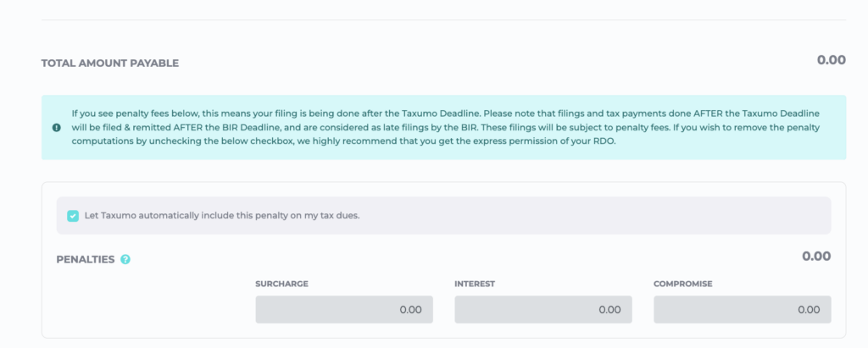This screenshot has width=868, height=348.
Task: Click the Compromise amount field
Action: pyautogui.click(x=742, y=309)
